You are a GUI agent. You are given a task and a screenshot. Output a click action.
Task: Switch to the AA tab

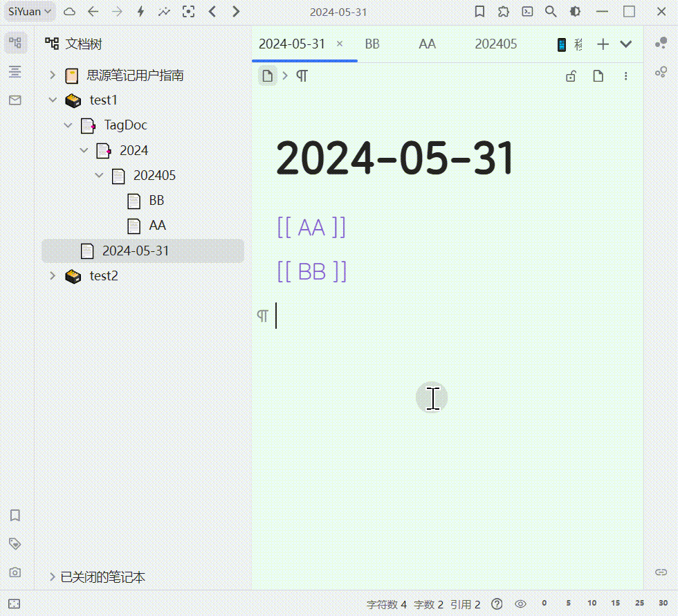click(x=427, y=44)
